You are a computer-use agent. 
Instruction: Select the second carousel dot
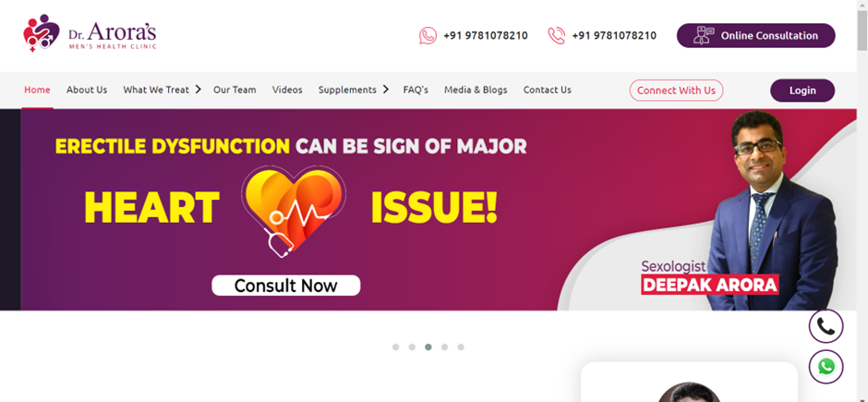[412, 347]
